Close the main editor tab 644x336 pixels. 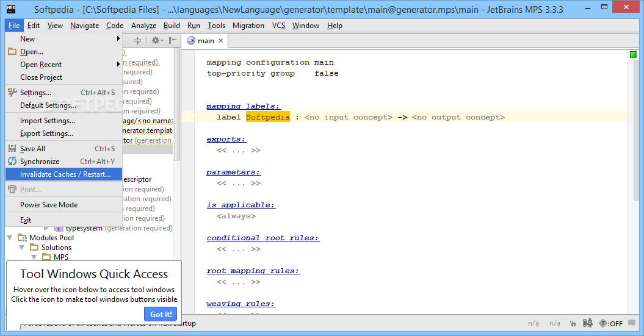coord(220,41)
